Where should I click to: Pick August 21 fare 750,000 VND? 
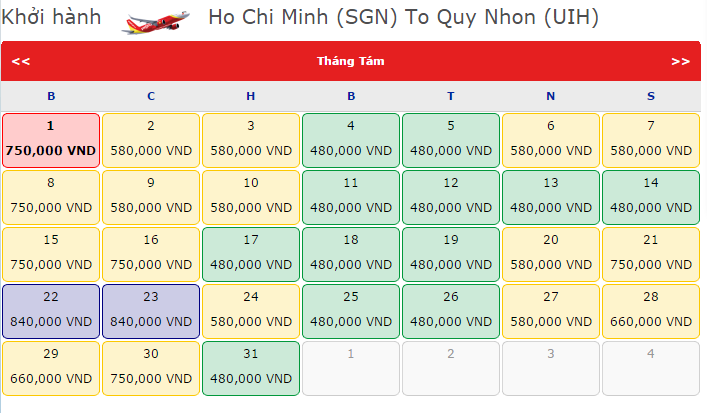[651, 254]
